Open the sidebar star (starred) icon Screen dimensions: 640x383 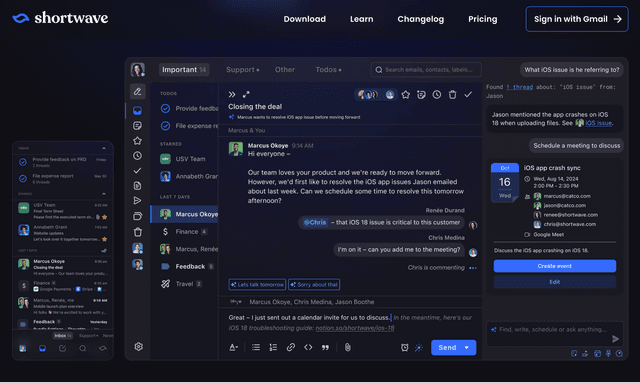coord(138,141)
